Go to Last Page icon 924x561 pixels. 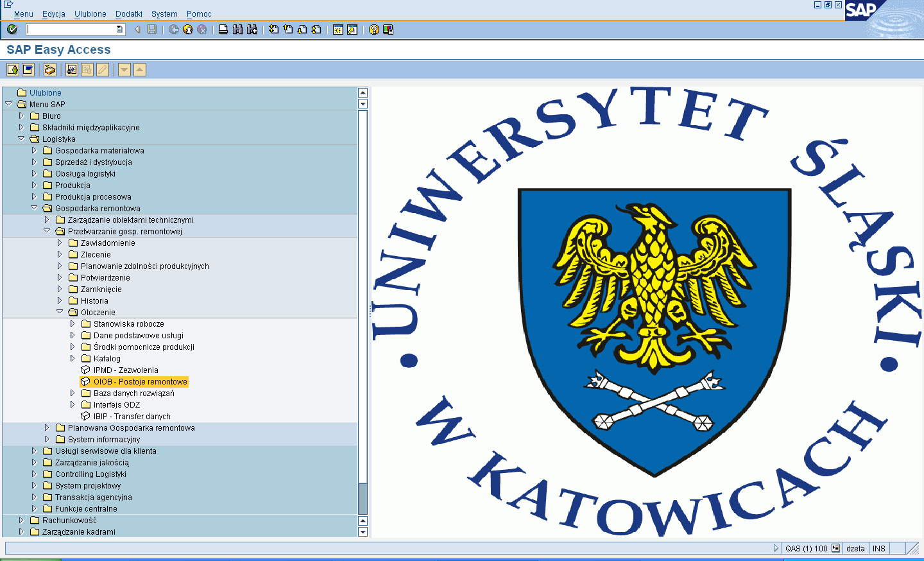[x=316, y=30]
